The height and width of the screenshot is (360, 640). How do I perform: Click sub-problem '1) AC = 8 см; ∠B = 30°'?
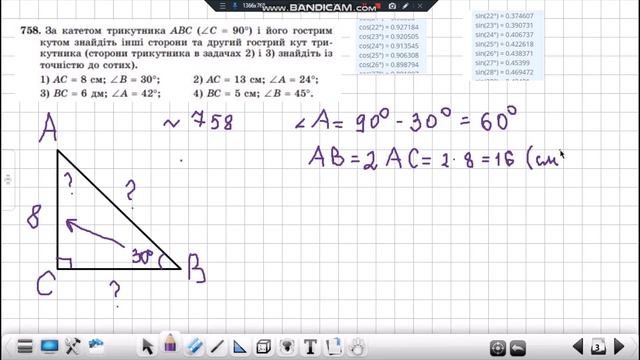[100, 79]
